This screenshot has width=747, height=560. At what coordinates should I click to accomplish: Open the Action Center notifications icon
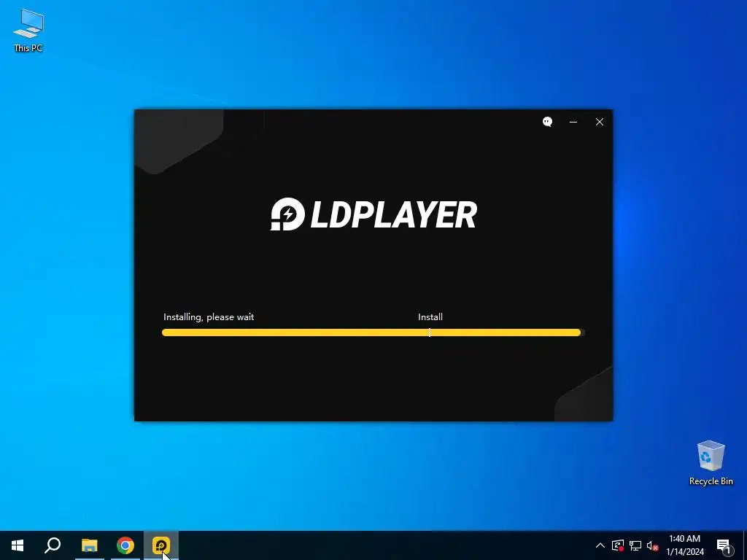point(724,545)
